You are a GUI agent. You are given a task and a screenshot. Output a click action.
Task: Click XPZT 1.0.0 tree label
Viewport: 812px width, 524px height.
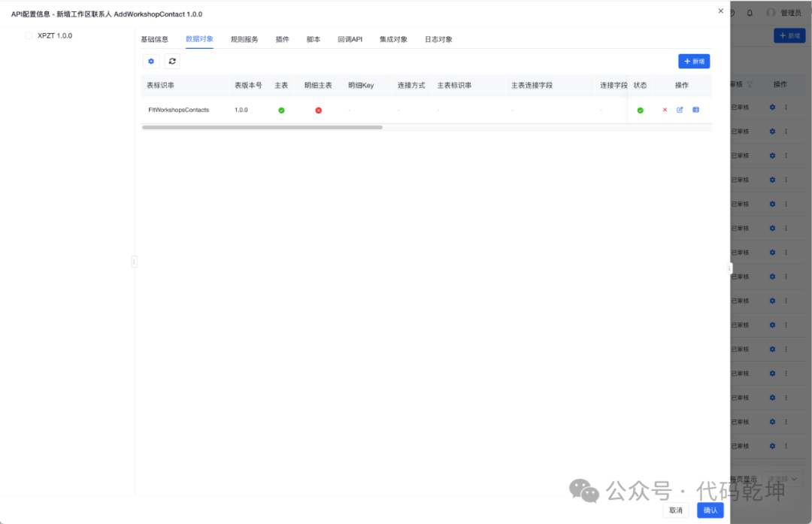coord(55,36)
